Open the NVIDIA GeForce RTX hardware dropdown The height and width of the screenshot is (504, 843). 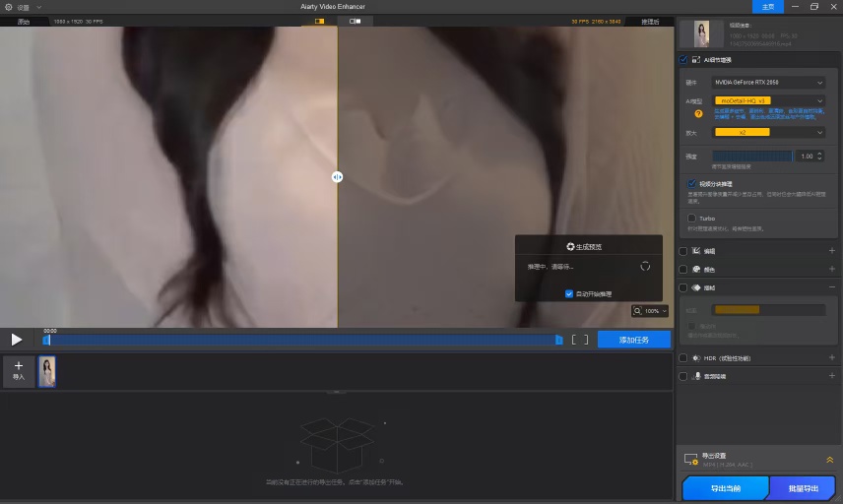[x=768, y=83]
